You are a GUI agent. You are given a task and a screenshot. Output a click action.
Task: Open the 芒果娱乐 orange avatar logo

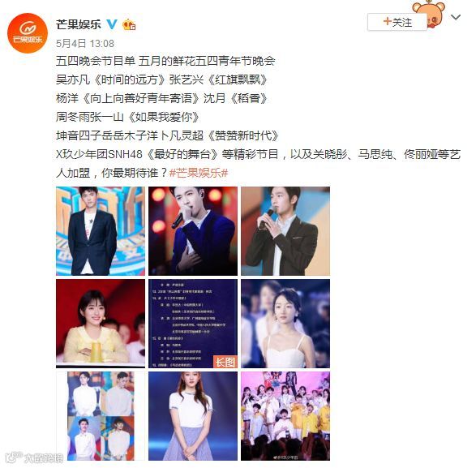(x=28, y=32)
